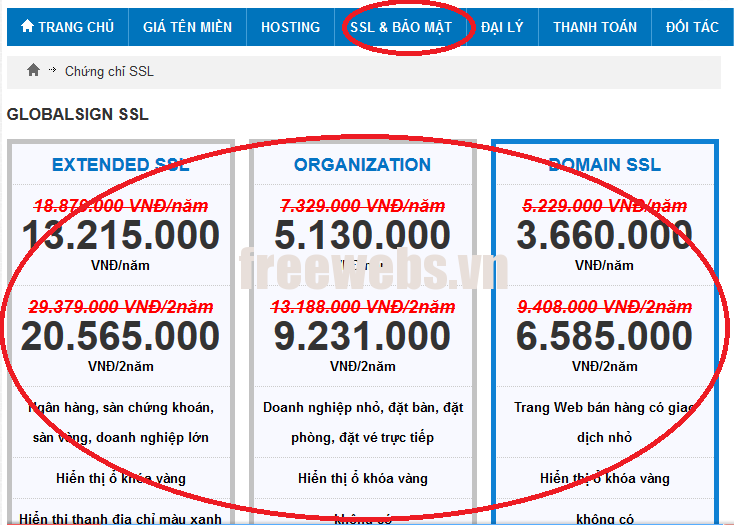The height and width of the screenshot is (525, 734).
Task: Open the Hosting menu item
Action: [290, 27]
